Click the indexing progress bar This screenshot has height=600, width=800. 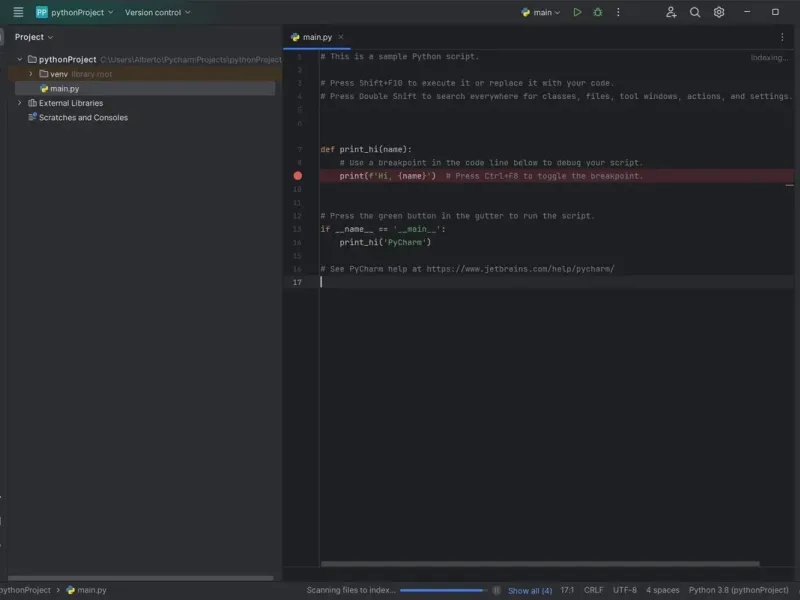pos(443,590)
